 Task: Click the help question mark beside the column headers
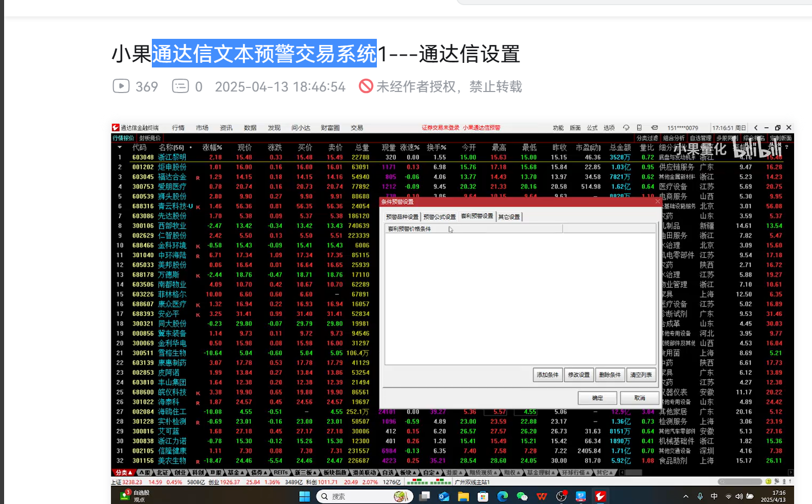click(786, 147)
